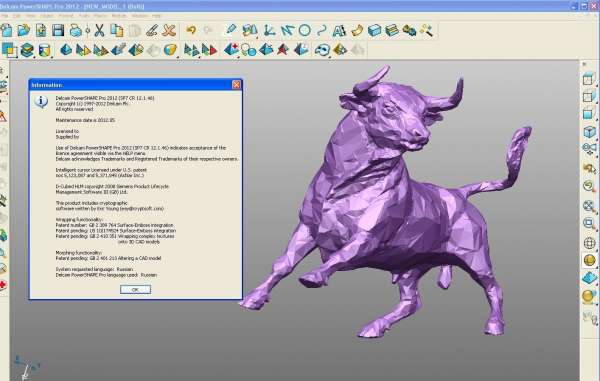Click the Print icon in the top toolbar
The height and width of the screenshot is (381, 600).
(76, 30)
